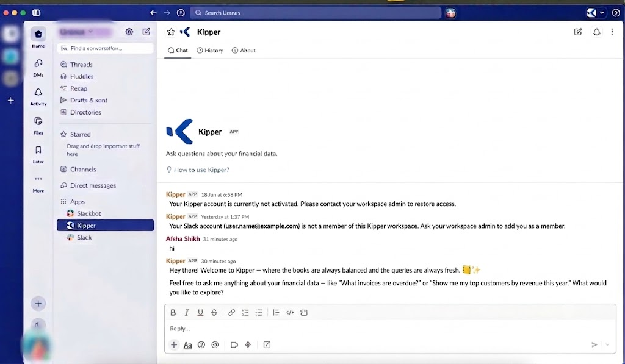Image resolution: width=625 pixels, height=364 pixels.
Task: Go forward with the right arrow
Action: tap(167, 13)
